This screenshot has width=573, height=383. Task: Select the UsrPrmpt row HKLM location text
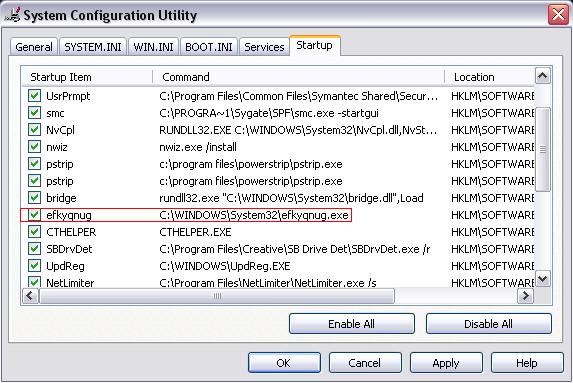[493, 96]
